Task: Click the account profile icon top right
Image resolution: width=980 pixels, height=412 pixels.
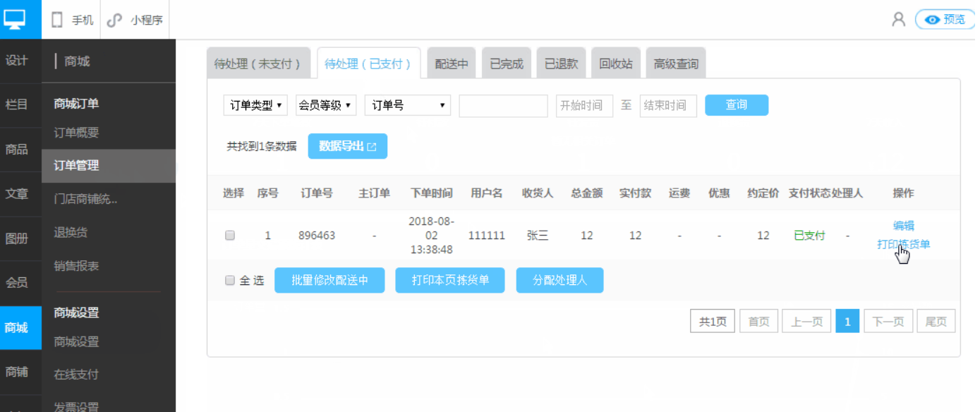Action: (x=897, y=19)
